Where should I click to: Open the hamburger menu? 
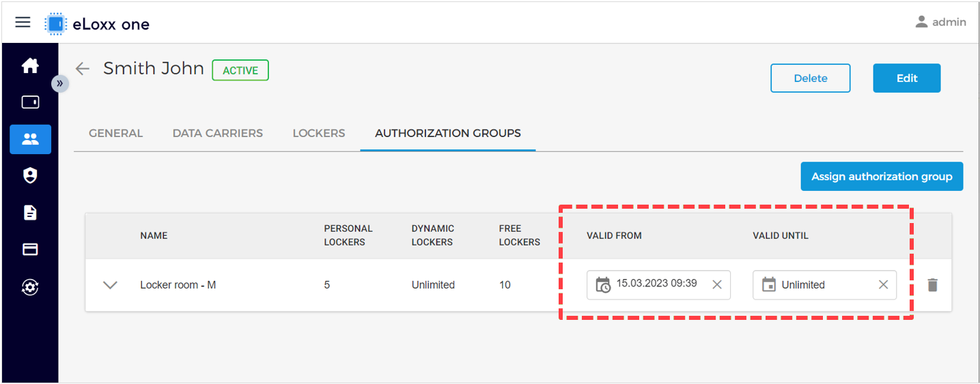[23, 23]
